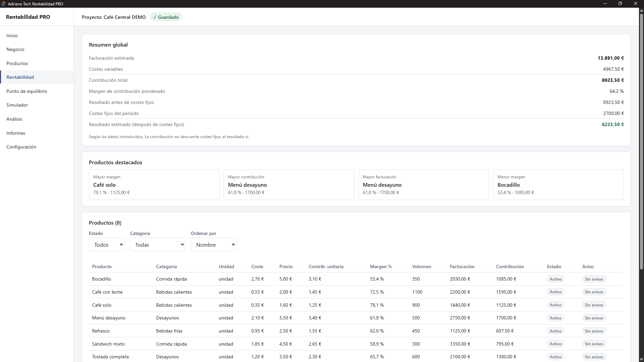Click the Mayor facturación Menú desayuno card
This screenshot has width=644, height=362.
(x=424, y=185)
